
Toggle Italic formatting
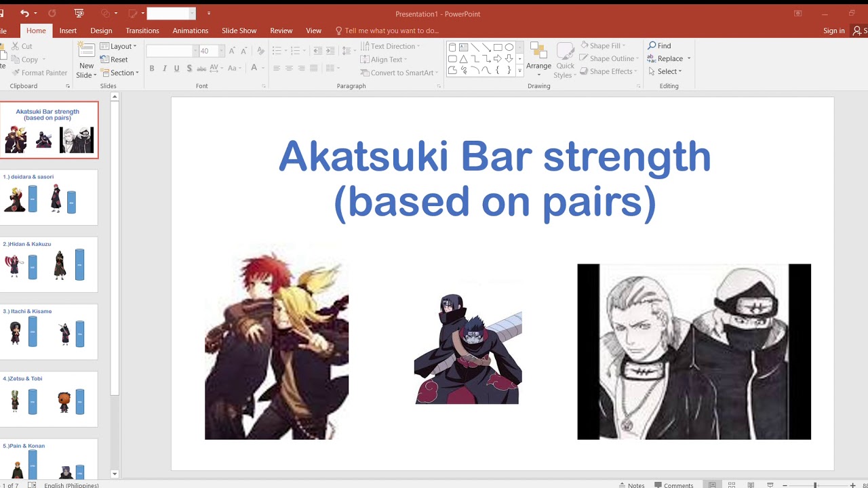point(164,68)
